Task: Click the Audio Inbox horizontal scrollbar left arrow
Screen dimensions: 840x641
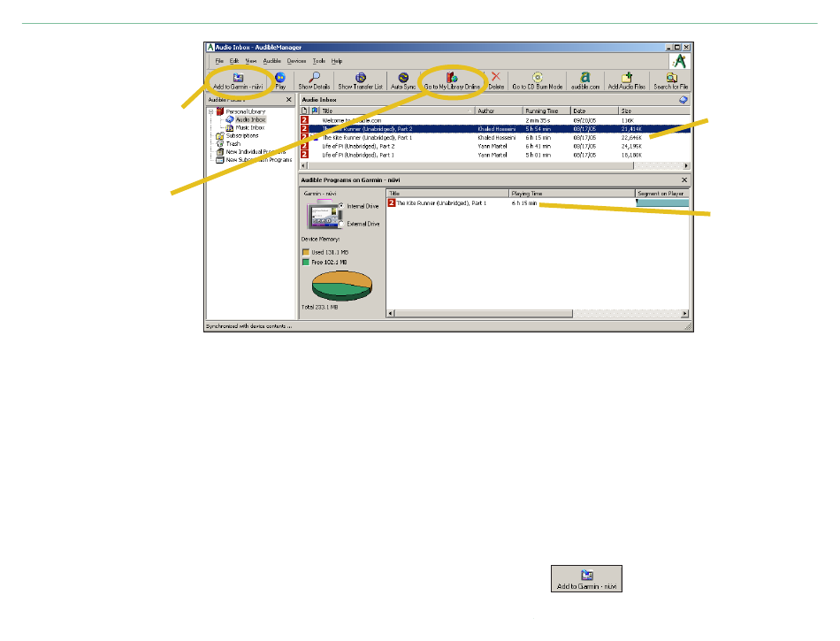Action: pyautogui.click(x=304, y=165)
